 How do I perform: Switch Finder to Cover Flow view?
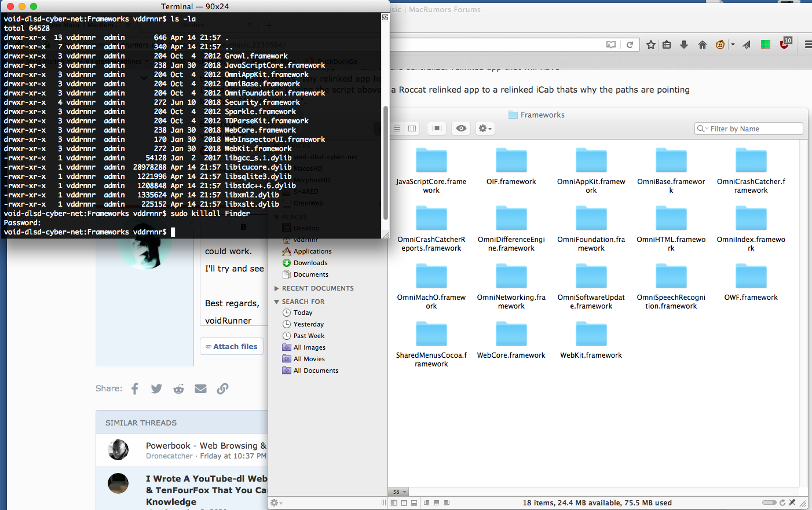(437, 129)
